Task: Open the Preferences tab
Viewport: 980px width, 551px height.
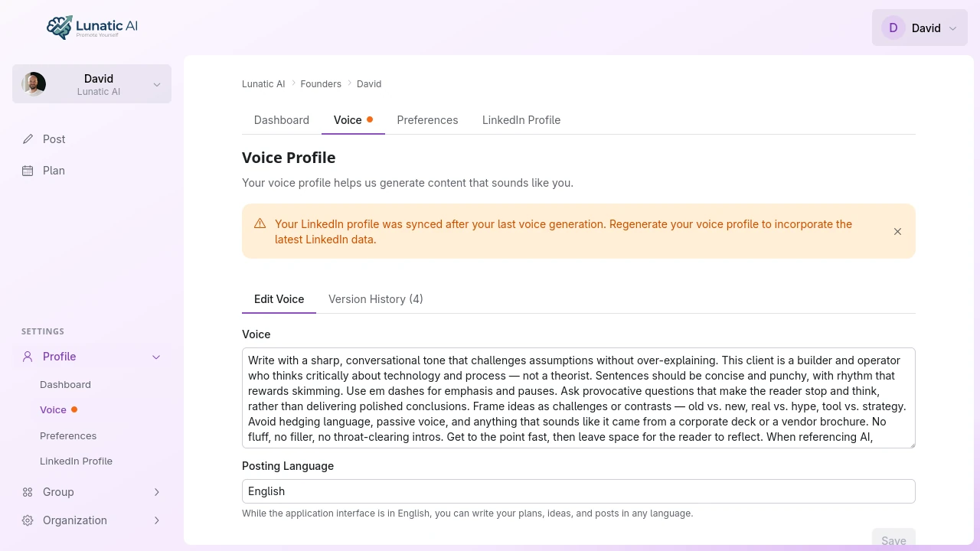Action: (x=427, y=120)
